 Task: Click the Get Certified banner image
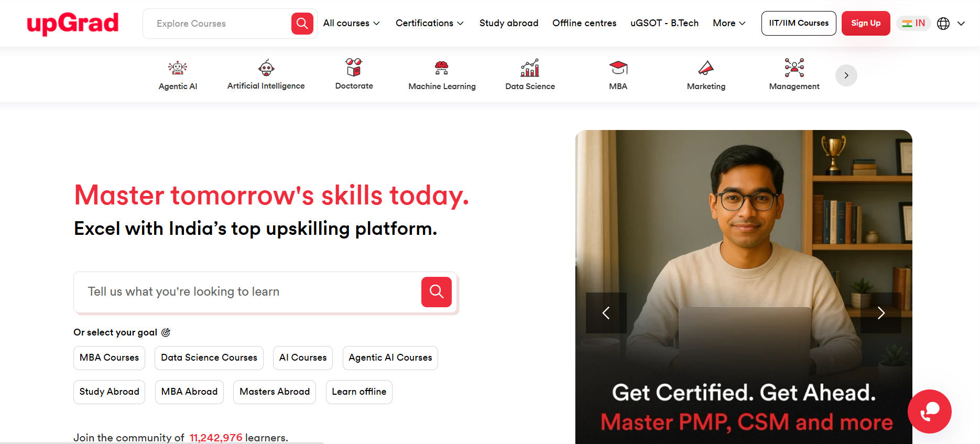(744, 287)
